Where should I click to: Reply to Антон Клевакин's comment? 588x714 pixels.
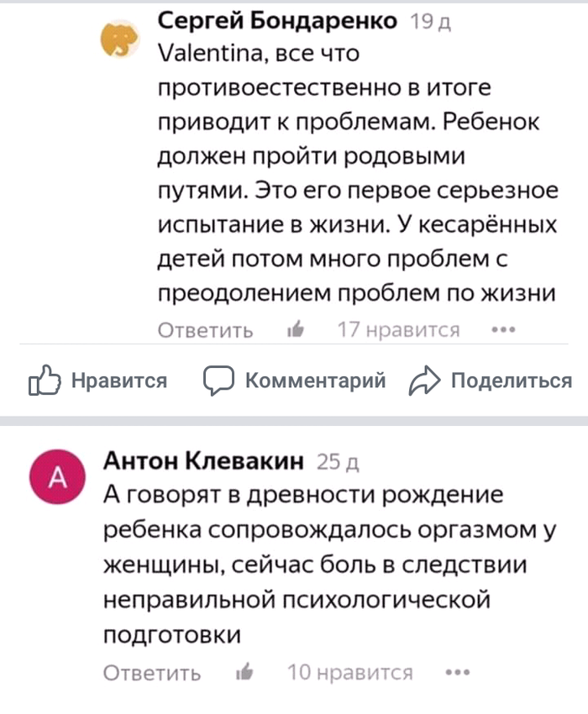point(152,672)
